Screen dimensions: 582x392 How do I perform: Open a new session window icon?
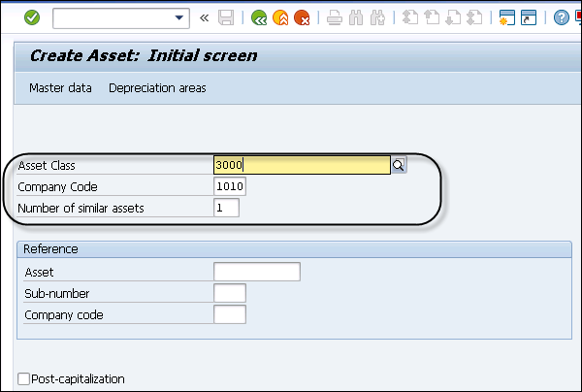(505, 17)
